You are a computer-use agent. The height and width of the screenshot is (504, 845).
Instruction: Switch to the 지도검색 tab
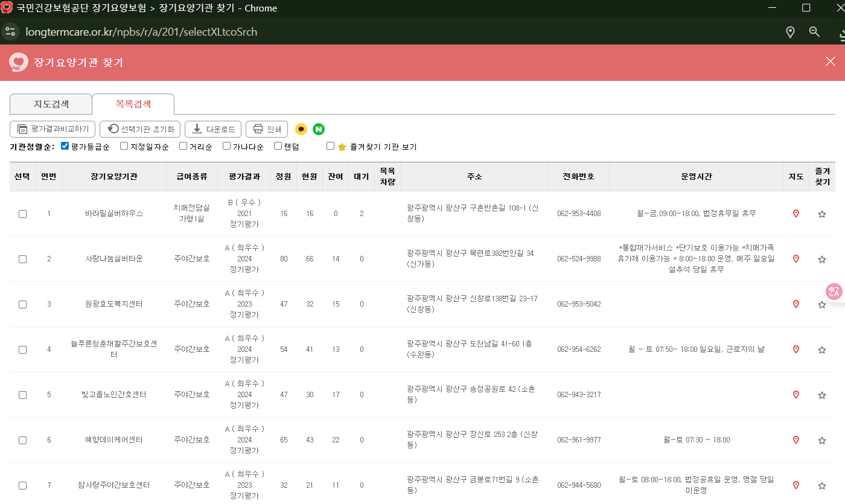(x=51, y=104)
